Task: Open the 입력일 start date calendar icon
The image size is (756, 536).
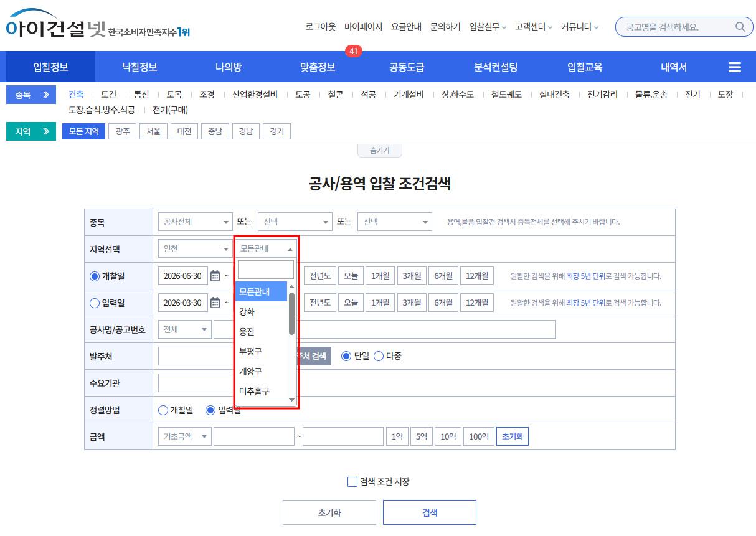Action: point(215,303)
